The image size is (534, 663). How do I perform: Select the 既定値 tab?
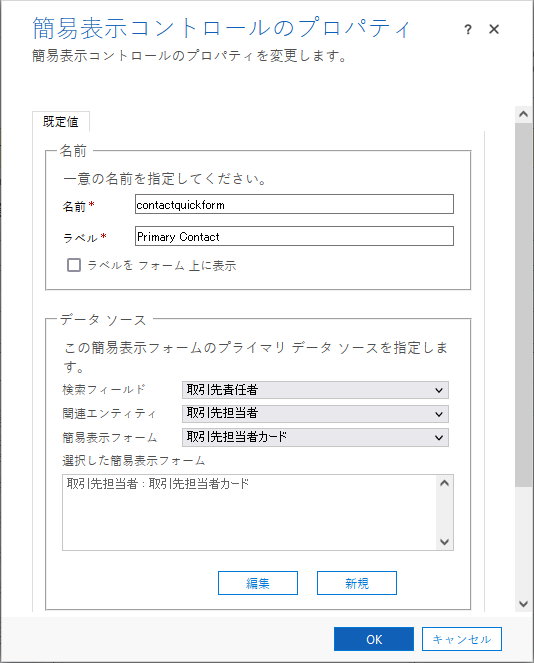pyautogui.click(x=61, y=122)
